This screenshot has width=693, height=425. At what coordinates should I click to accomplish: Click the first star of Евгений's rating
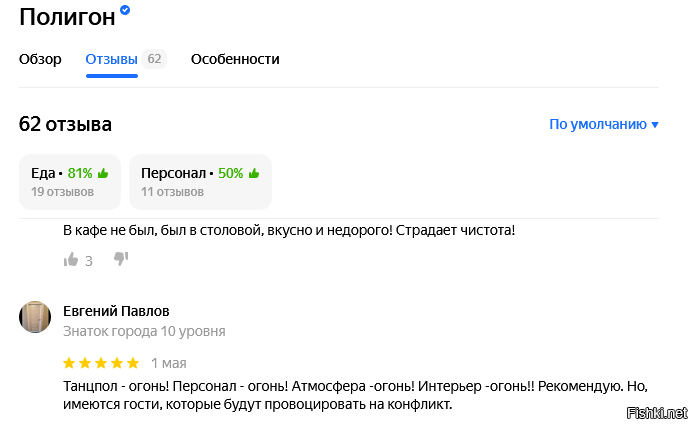click(69, 363)
